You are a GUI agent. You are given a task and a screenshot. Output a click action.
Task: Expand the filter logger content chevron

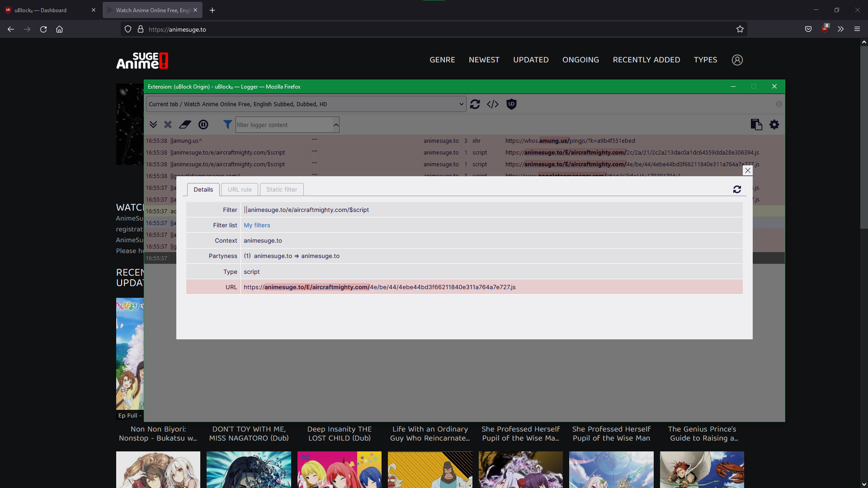click(x=336, y=125)
